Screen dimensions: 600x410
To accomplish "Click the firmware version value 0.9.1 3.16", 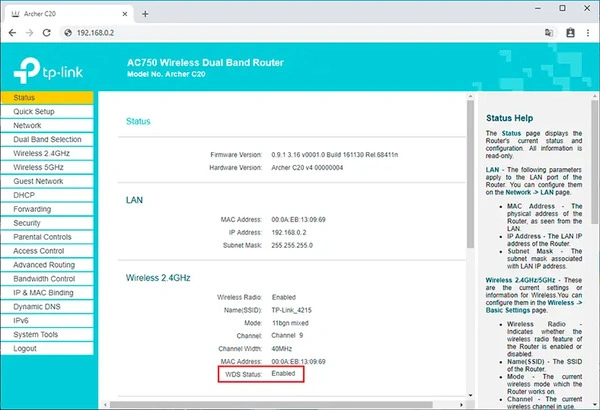I will (x=335, y=155).
